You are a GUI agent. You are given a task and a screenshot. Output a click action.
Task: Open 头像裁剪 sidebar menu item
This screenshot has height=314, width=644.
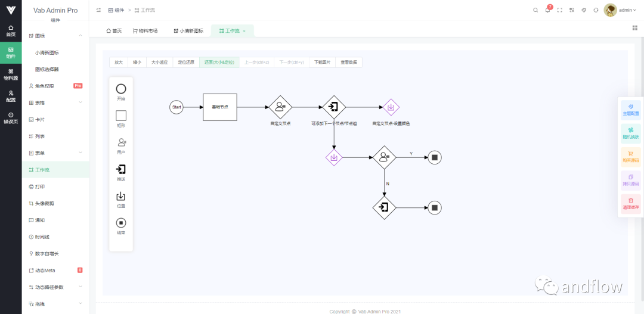pos(55,203)
